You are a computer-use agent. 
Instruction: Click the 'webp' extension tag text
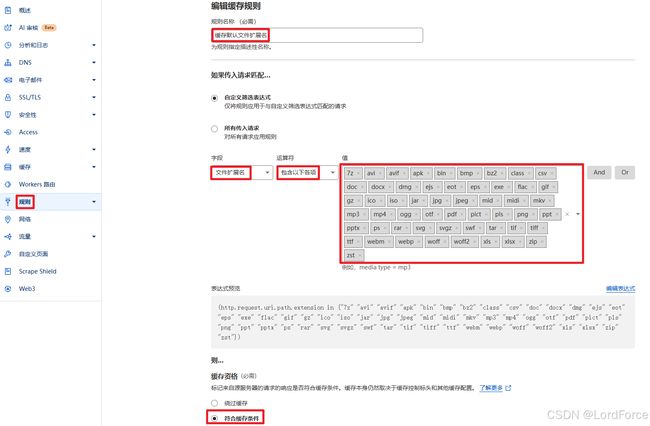[x=406, y=242]
